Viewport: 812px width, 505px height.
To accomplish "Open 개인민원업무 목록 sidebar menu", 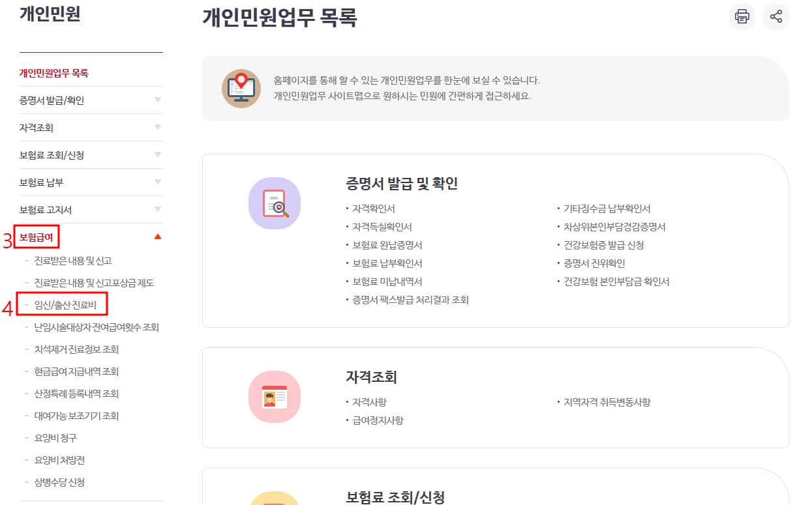I will pos(54,73).
